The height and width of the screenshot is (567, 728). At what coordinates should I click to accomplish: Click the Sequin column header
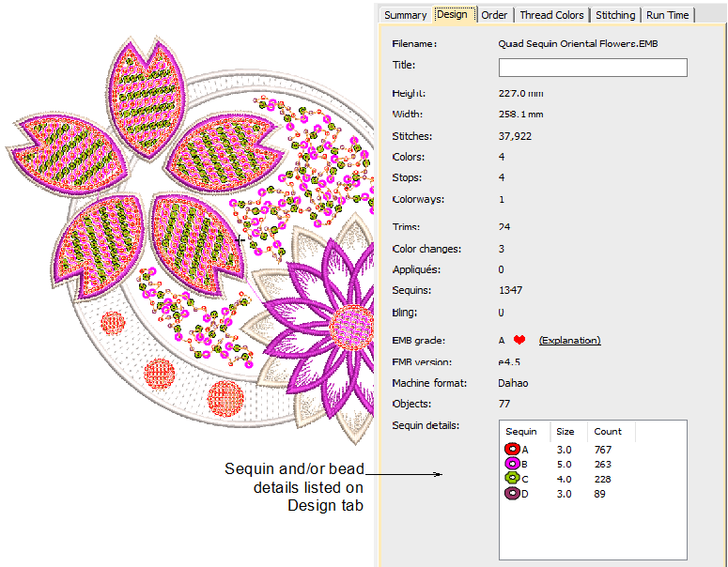click(x=522, y=432)
